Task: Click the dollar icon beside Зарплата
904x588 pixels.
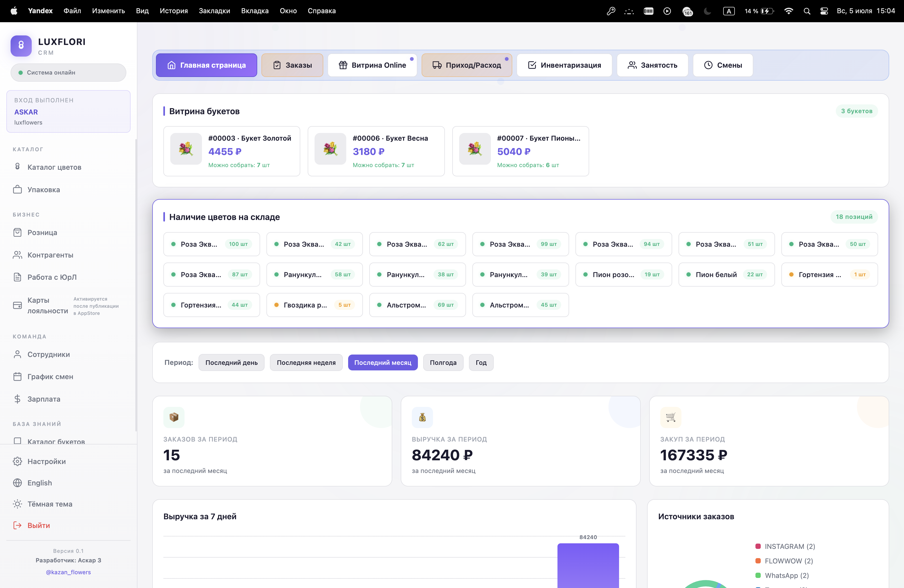Action: (x=17, y=399)
